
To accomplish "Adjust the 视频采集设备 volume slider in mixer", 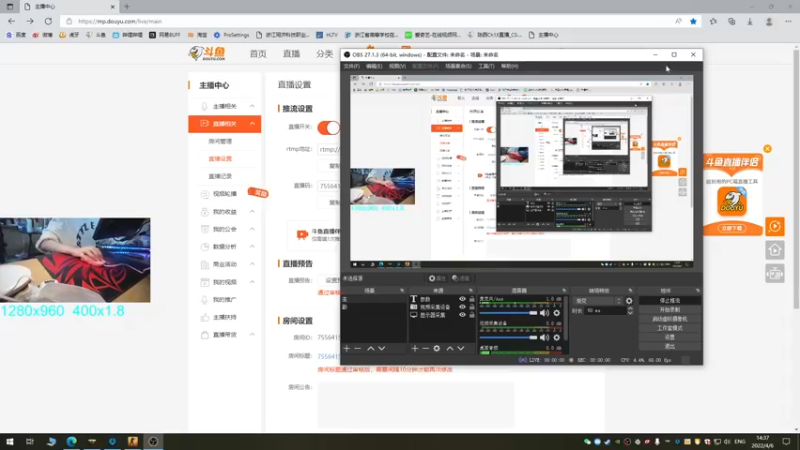I will pyautogui.click(x=508, y=337).
